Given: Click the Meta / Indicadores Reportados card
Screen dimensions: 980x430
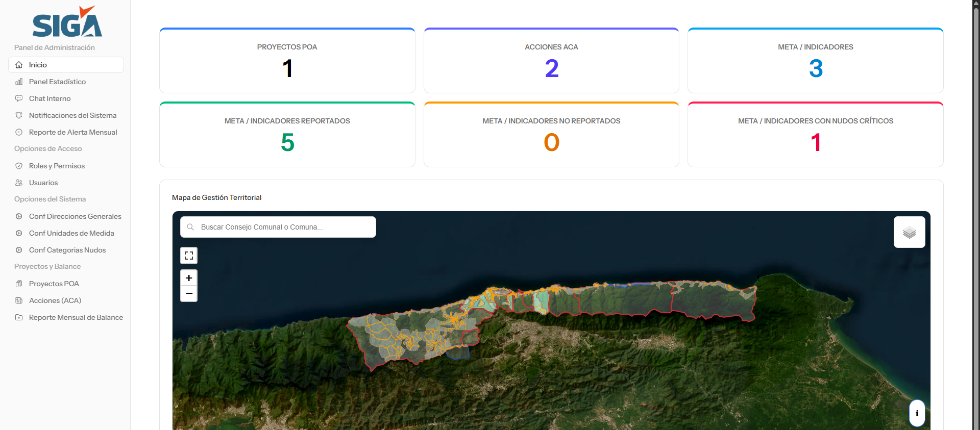Looking at the screenshot, I should [x=287, y=135].
